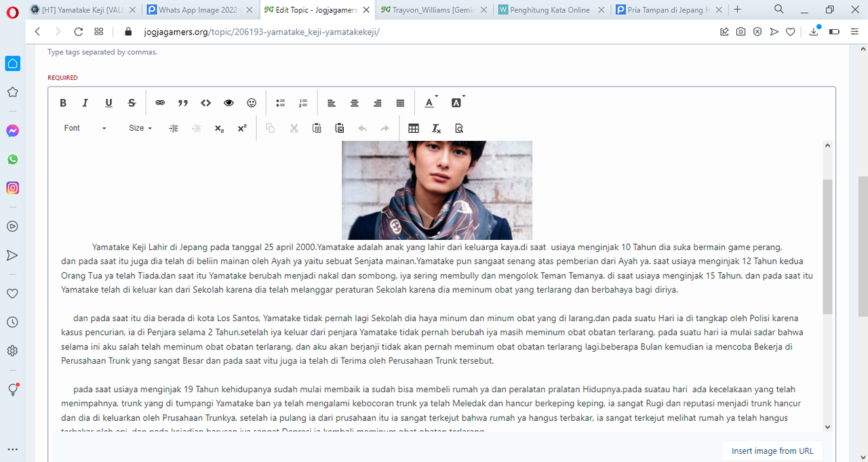Viewport: 868px width, 462px height.
Task: Align text left
Action: [332, 103]
